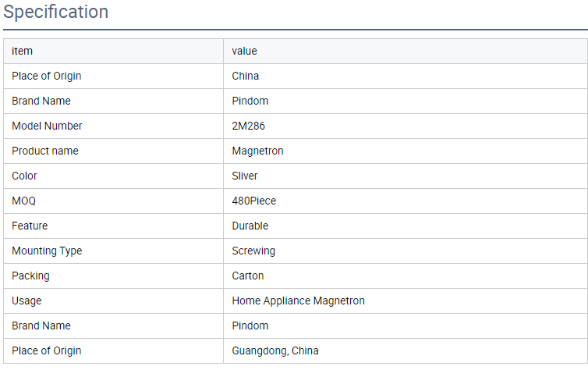Click the Durable feature value
This screenshot has height=370, width=588.
[250, 226]
